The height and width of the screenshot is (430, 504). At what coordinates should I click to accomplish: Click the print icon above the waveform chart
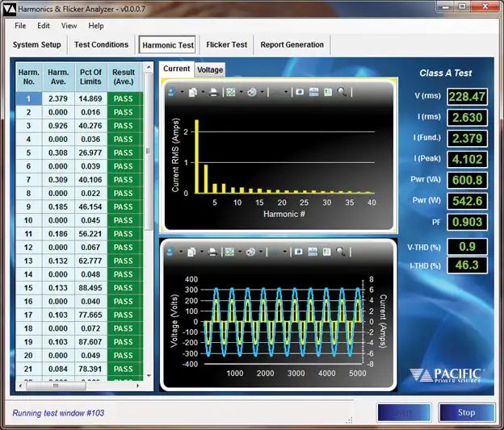(212, 252)
